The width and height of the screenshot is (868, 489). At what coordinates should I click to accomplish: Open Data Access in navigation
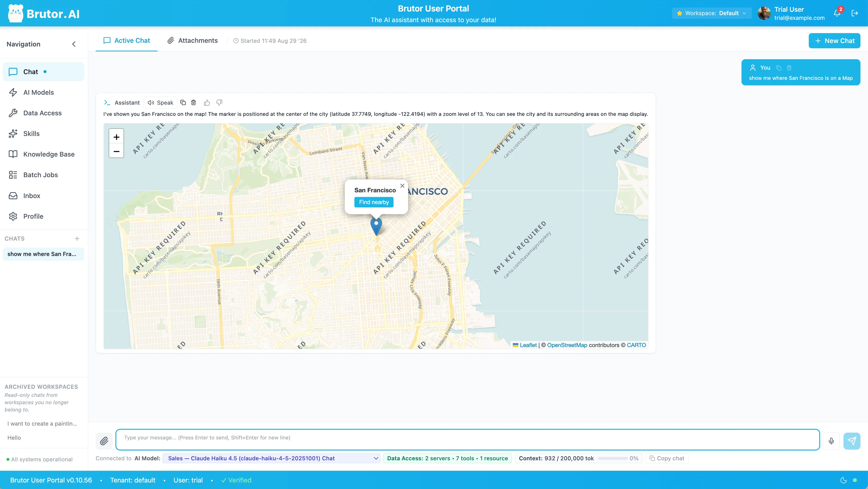pyautogui.click(x=43, y=113)
